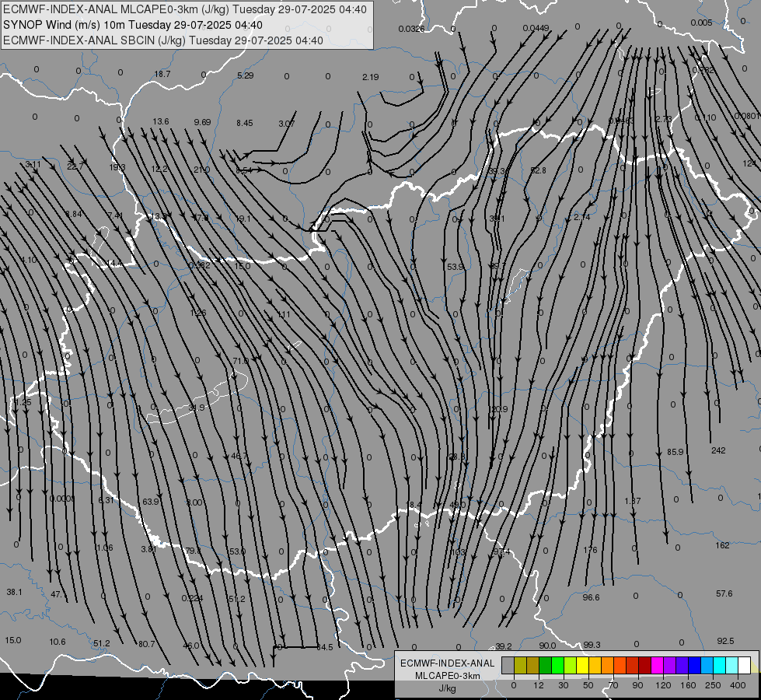The image size is (761, 700).
Task: Choose the white swatch at legend end
Action: tap(744, 665)
